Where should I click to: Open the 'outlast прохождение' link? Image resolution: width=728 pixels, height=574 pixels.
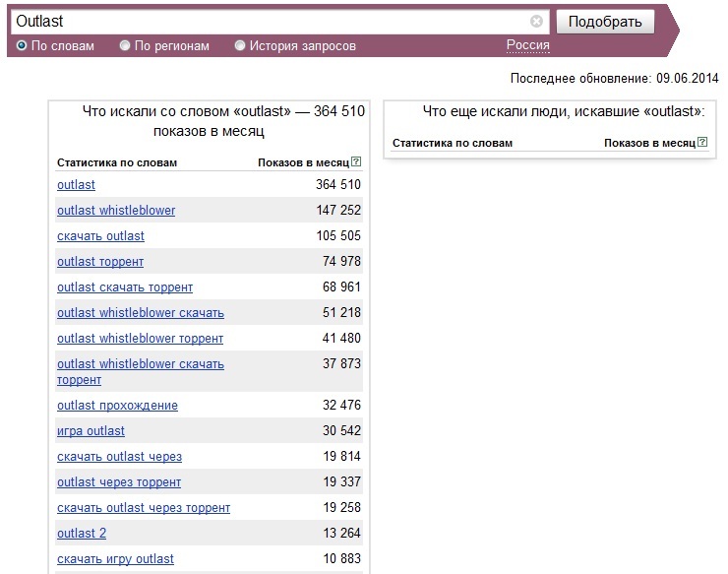tap(117, 406)
